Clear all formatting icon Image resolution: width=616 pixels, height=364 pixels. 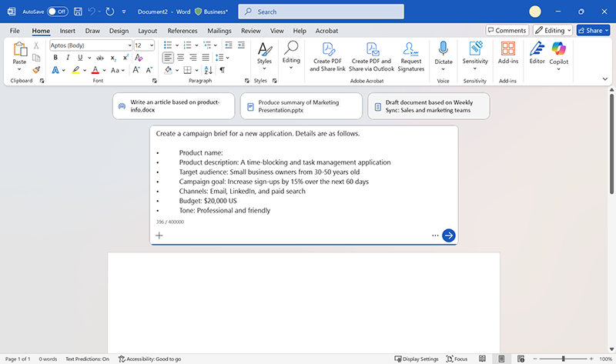[139, 57]
